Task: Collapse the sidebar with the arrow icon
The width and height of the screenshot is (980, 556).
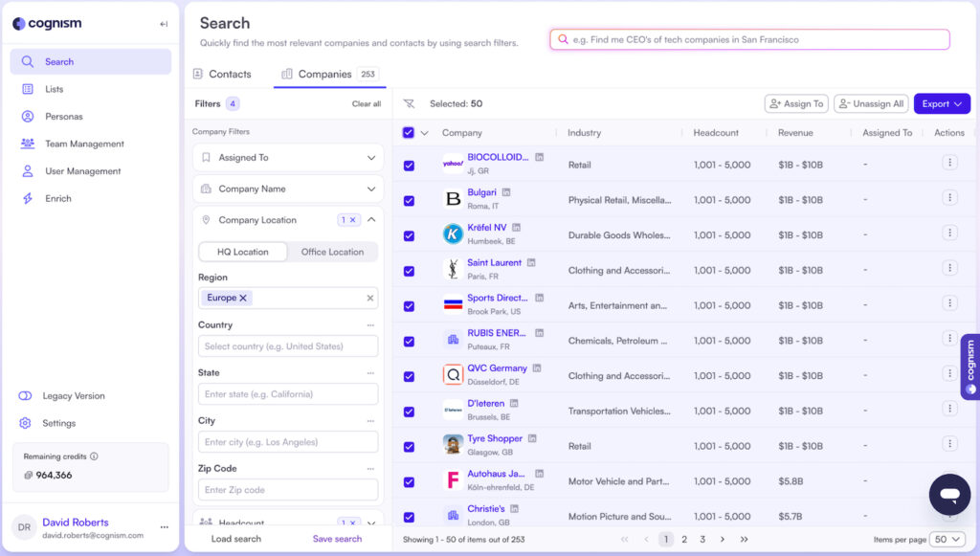Action: tap(164, 24)
